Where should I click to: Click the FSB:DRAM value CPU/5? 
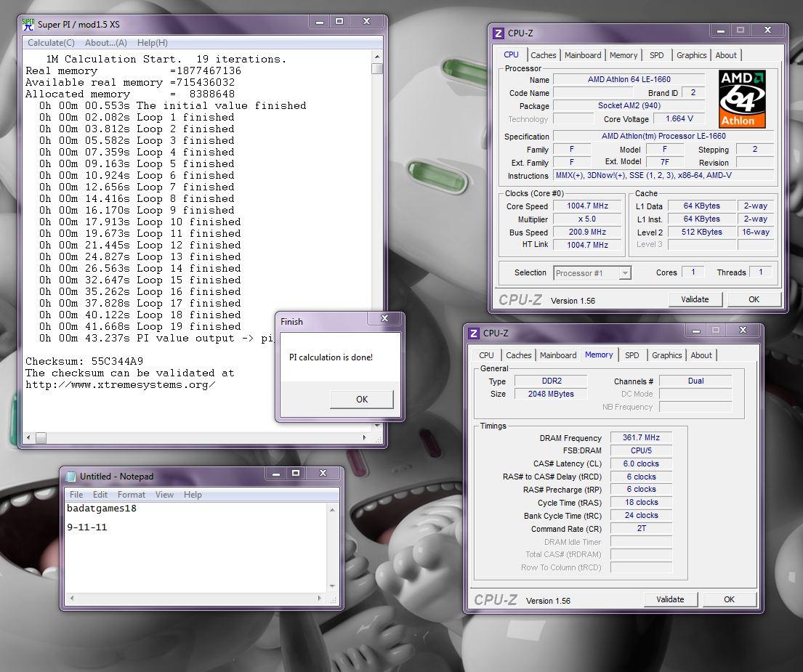point(641,451)
